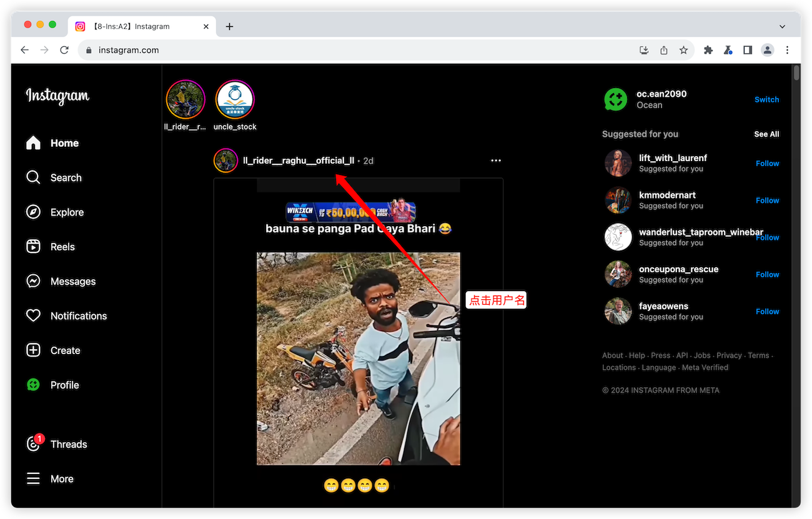Open post options three-dot menu

click(496, 161)
